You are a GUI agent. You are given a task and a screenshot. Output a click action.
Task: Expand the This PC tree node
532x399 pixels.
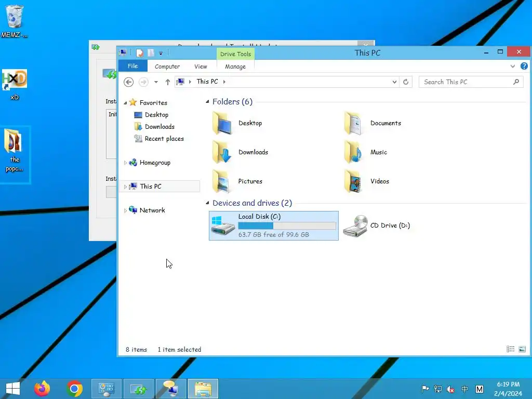click(x=125, y=187)
